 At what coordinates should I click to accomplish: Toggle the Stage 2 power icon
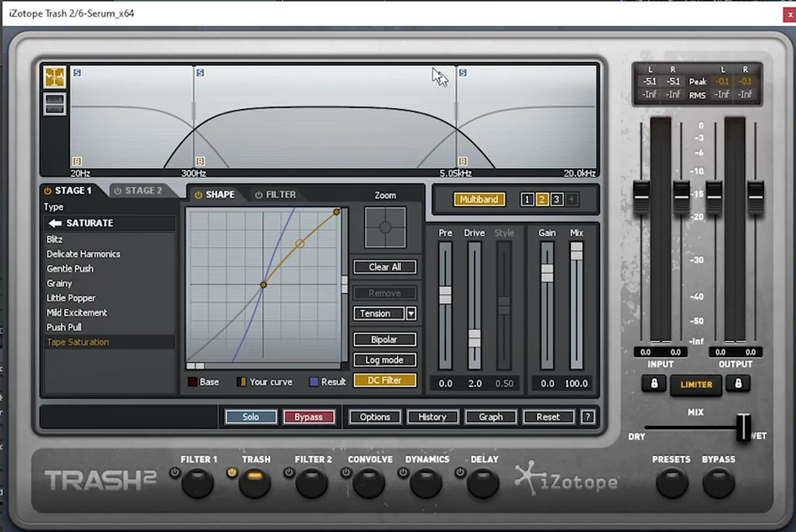(x=117, y=191)
